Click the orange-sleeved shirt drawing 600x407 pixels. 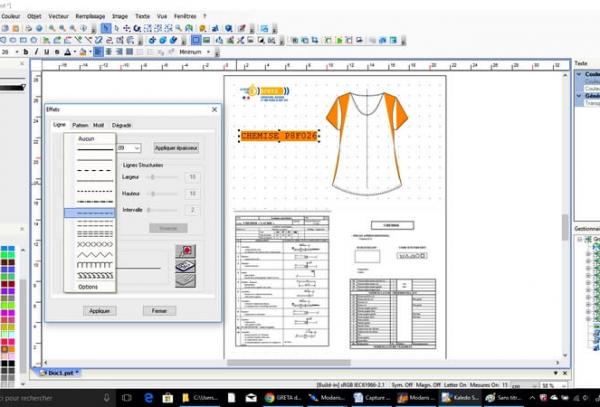(x=367, y=144)
